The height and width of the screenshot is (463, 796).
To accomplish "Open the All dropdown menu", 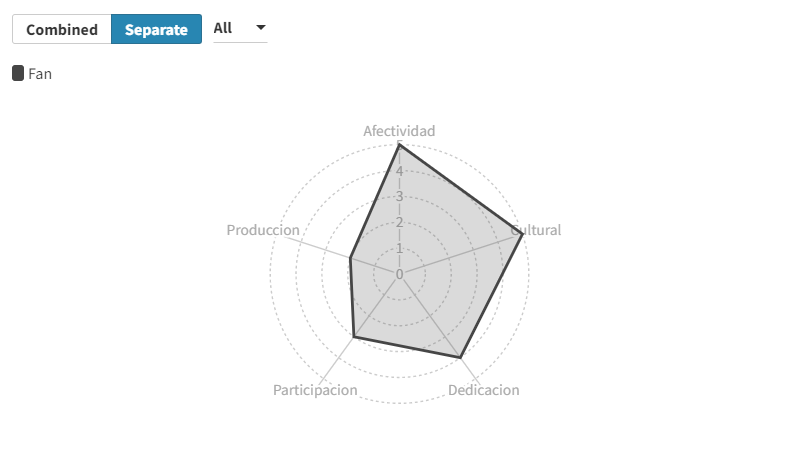I will click(240, 28).
